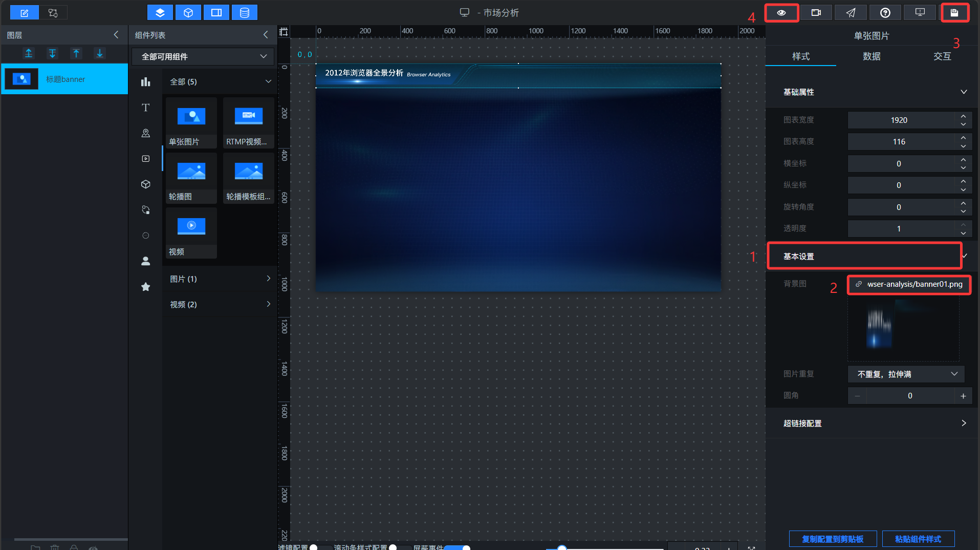980x550 pixels.
Task: Select the chart components category icon
Action: coord(146,82)
